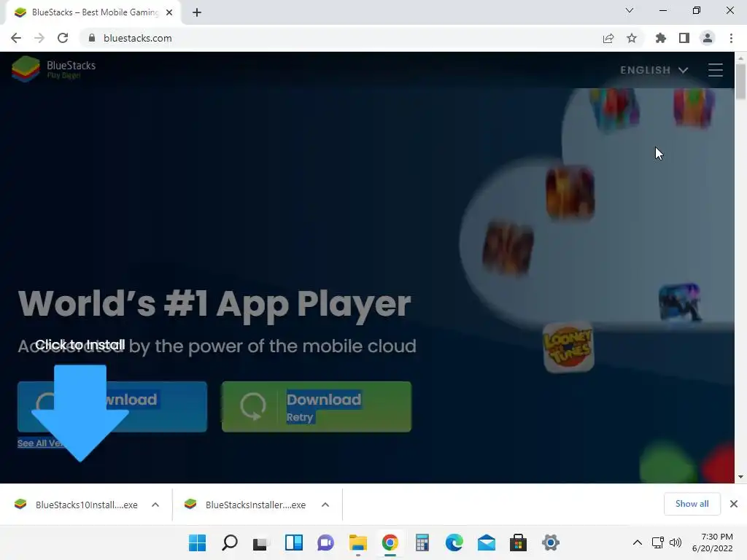
Task: Open the Chrome profile avatar
Action: (x=708, y=38)
